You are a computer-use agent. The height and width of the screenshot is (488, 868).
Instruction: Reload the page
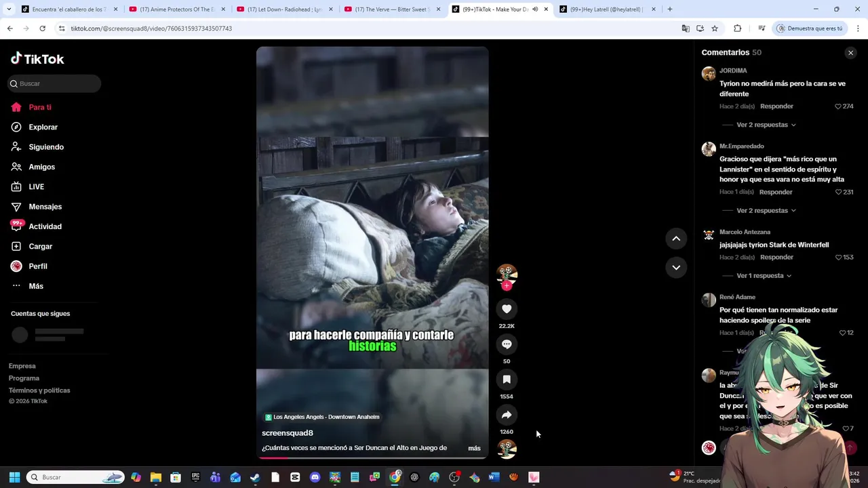(x=42, y=28)
